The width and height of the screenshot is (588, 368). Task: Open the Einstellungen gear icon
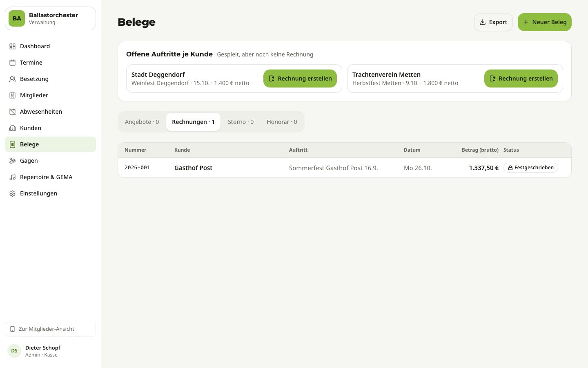(x=13, y=193)
